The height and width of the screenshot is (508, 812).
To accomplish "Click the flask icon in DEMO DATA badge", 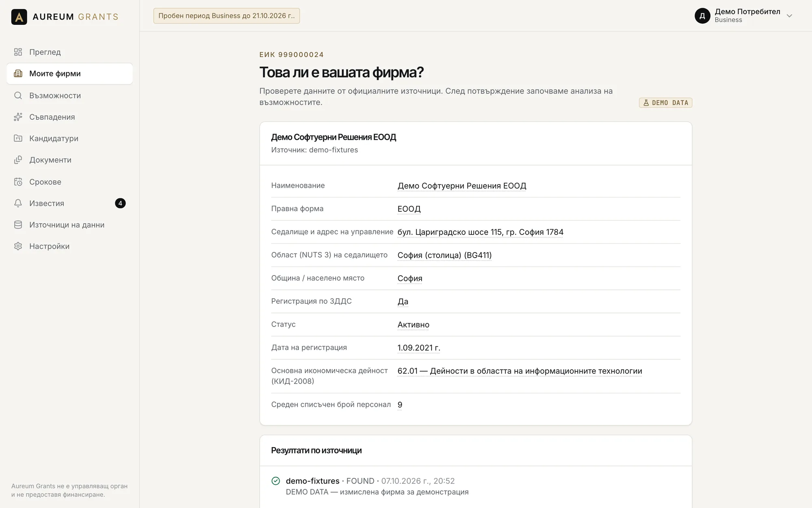I will pos(646,103).
